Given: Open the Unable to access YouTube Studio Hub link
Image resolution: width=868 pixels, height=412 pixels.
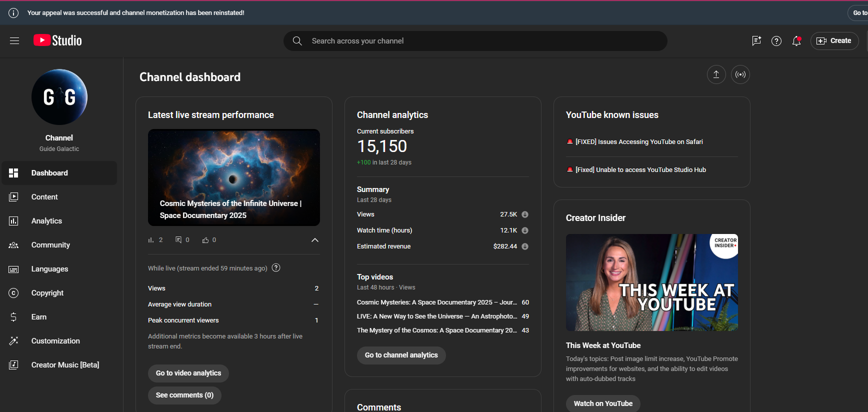Looking at the screenshot, I should tap(640, 170).
